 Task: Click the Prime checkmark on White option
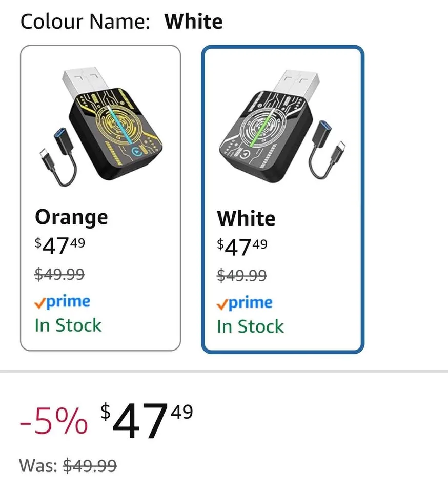point(222,305)
